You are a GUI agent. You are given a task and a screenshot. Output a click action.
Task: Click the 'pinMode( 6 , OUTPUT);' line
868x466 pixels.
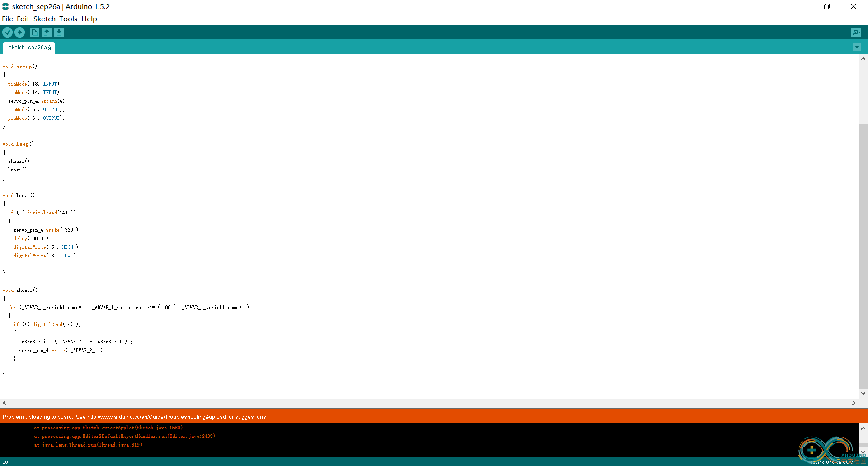tap(36, 118)
